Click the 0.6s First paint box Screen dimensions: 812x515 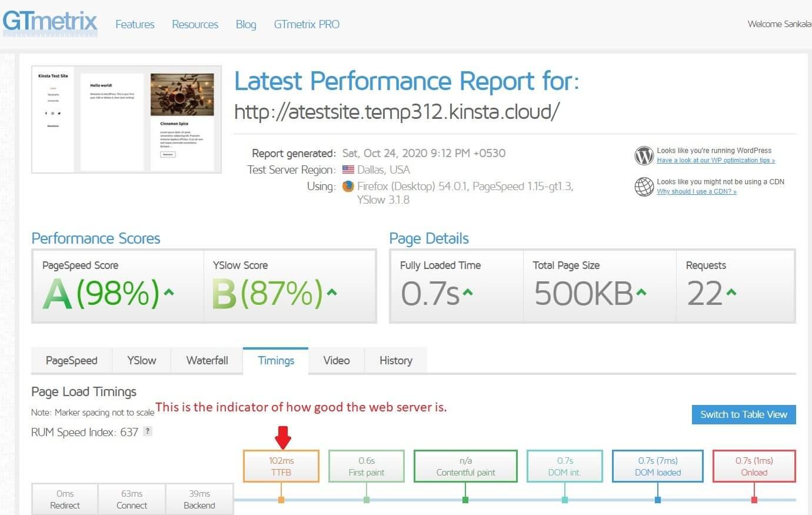[x=367, y=466]
